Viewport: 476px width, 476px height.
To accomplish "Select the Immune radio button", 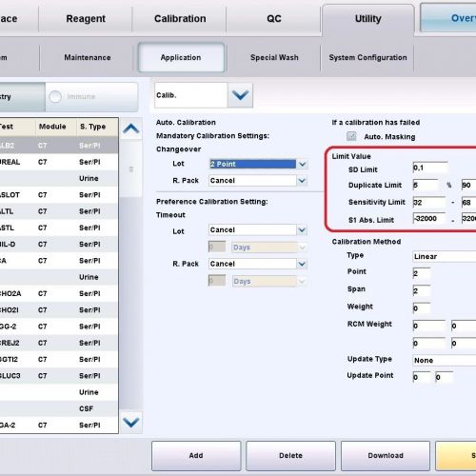I will coord(55,96).
